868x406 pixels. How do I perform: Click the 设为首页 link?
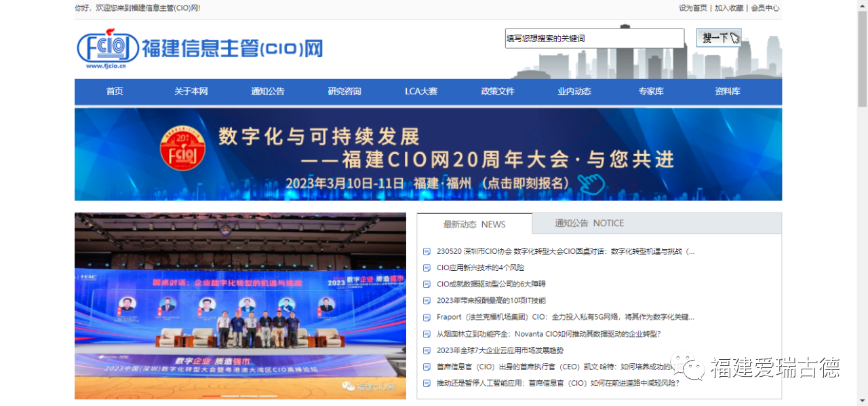click(692, 8)
